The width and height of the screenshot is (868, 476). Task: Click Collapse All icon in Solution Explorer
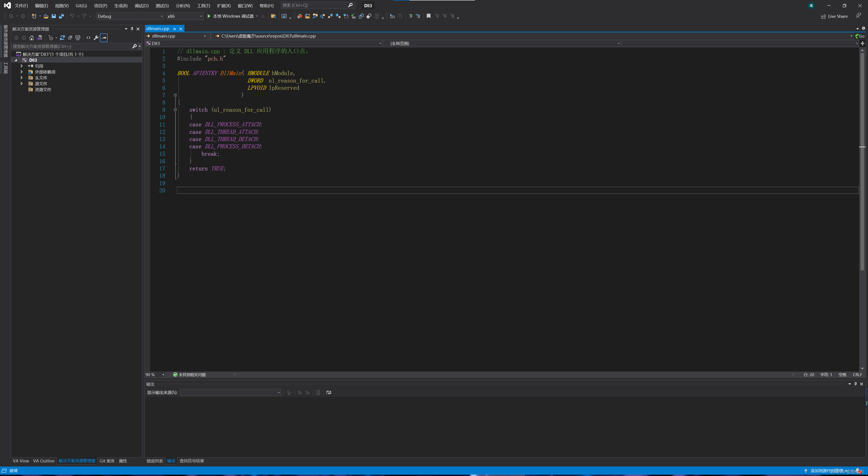click(x=70, y=38)
